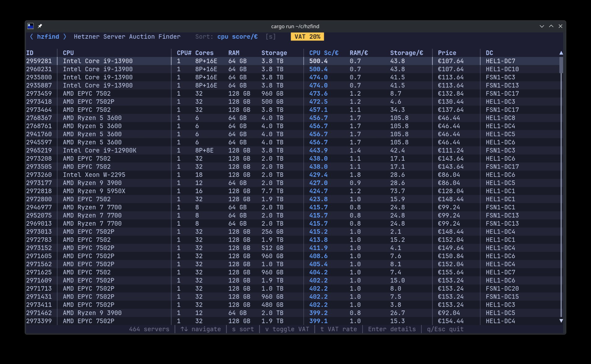
Task: Click the €155.64 price cell
Action: click(450, 272)
